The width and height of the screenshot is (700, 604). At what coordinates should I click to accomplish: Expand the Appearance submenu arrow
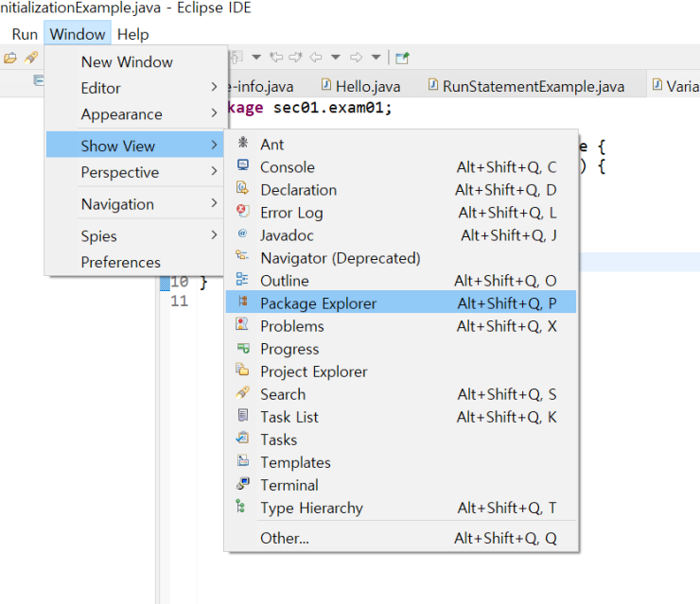pos(214,113)
